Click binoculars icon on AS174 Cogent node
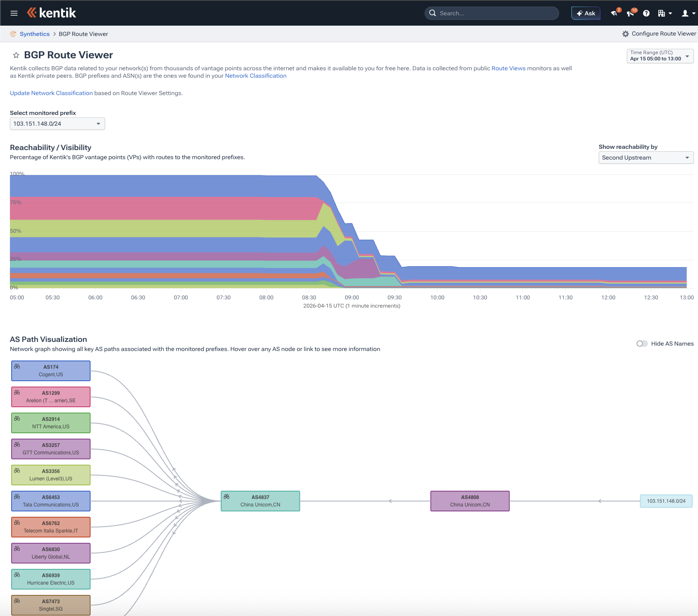 (17, 366)
